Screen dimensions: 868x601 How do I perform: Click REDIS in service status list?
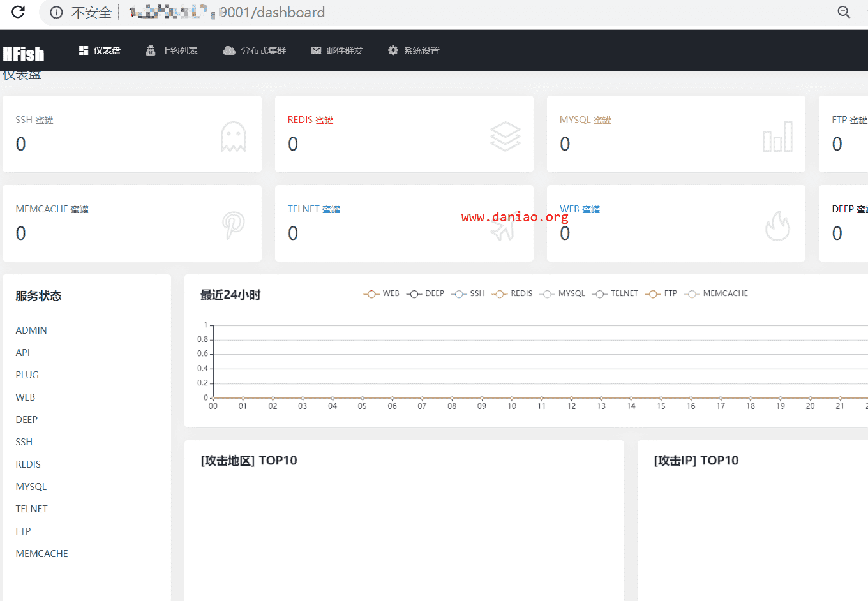[28, 464]
